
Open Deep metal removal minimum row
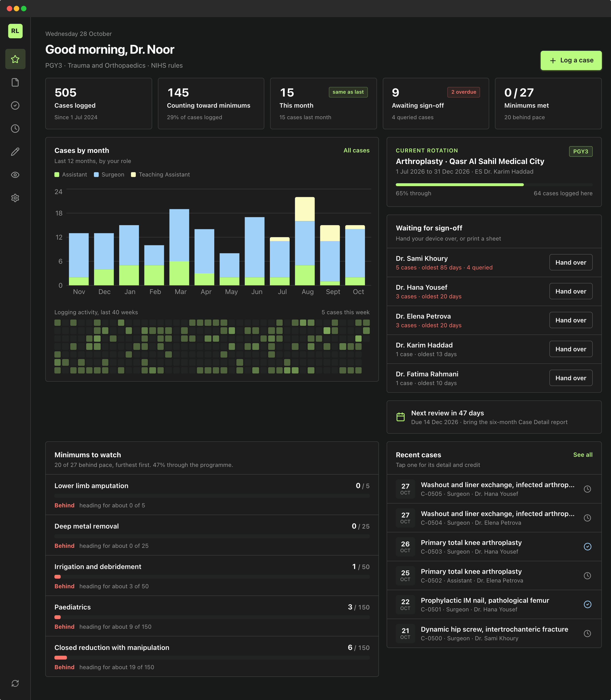(x=212, y=535)
